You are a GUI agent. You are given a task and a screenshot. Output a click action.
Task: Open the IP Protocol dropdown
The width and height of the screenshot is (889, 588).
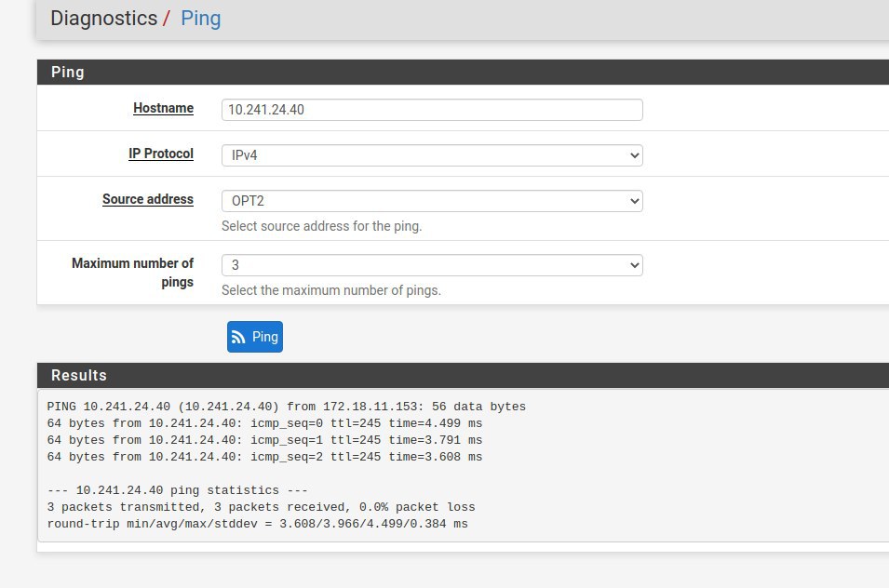[x=432, y=155]
